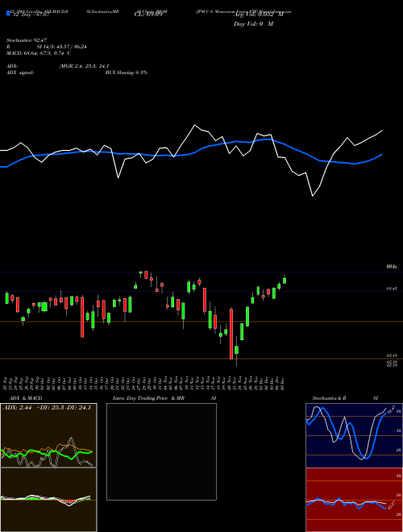403x532 pixels.
Task: Click the 'Day Vol: 0 M' label
Action: (x=253, y=24)
